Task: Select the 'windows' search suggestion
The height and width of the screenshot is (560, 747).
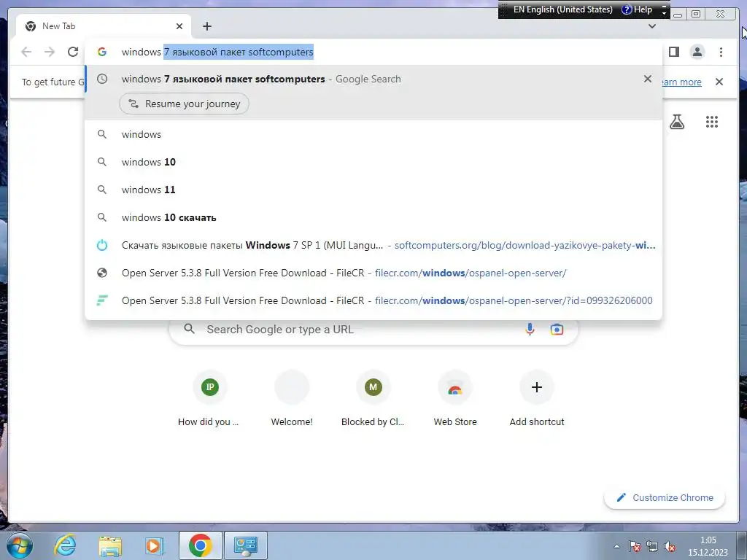Action: tap(373, 134)
